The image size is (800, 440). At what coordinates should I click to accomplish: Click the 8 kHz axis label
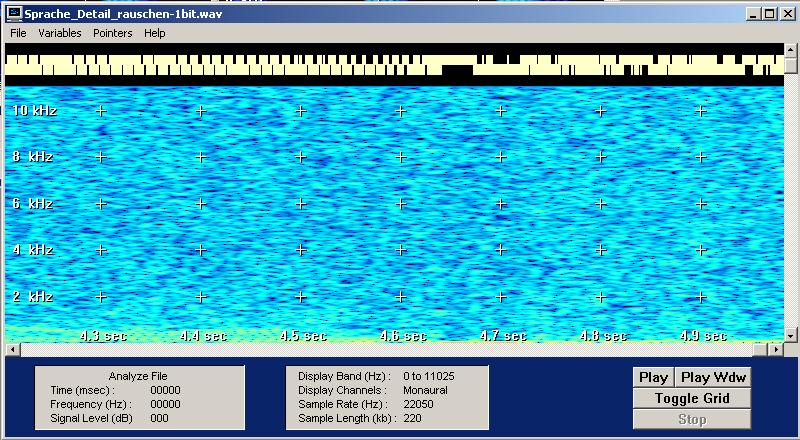click(x=33, y=157)
